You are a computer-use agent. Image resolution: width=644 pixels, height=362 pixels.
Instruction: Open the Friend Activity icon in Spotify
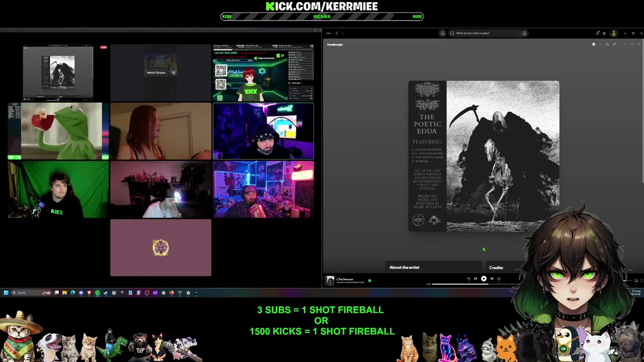point(604,33)
